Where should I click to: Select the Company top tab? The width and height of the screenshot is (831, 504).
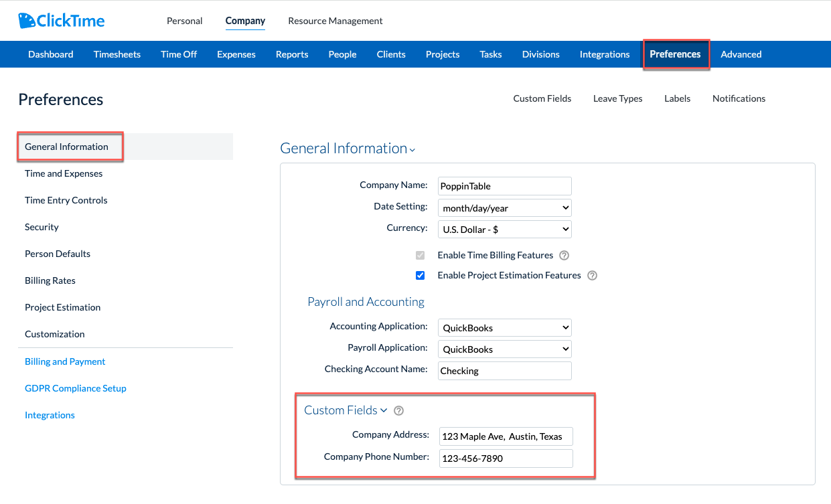click(x=245, y=21)
